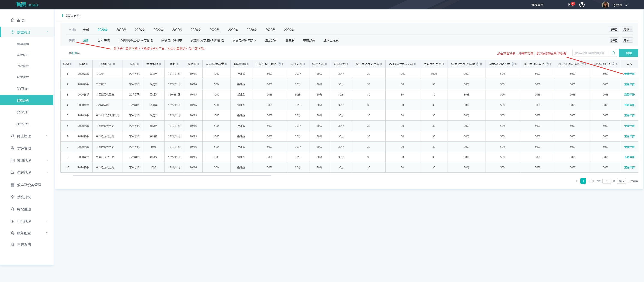The image size is (644, 282).
Task: Open the mail notifications icon
Action: click(x=570, y=5)
